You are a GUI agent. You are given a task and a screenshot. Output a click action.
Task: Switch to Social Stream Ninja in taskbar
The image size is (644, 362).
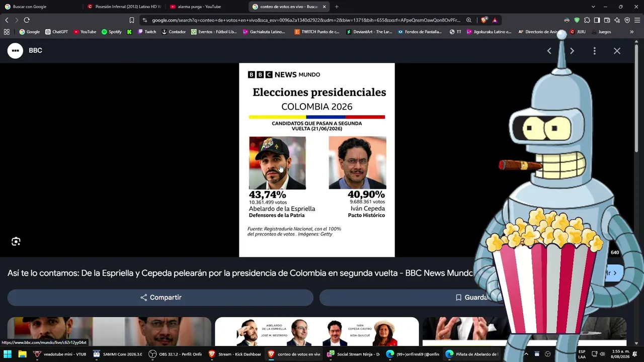(353, 354)
